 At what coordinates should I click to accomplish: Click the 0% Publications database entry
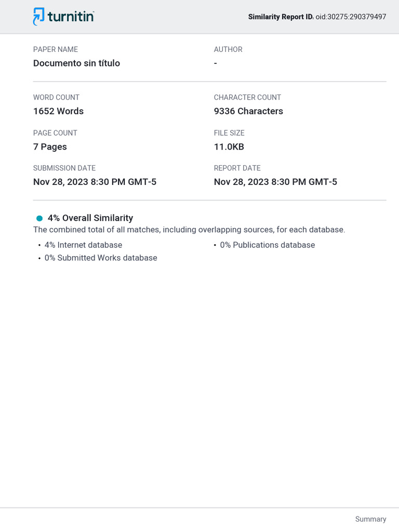click(267, 245)
